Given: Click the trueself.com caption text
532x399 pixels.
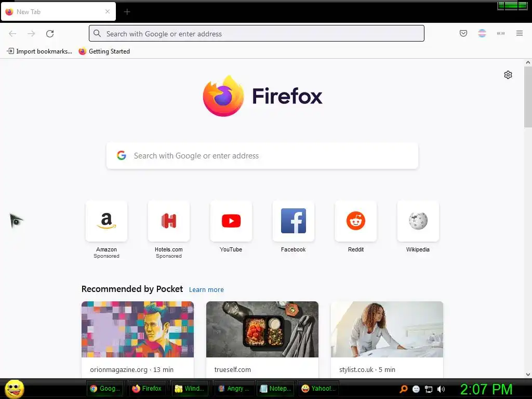Looking at the screenshot, I should [232, 369].
